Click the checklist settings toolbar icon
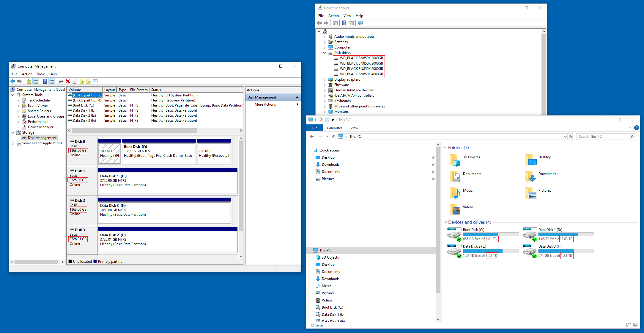This screenshot has height=333, width=644. [95, 81]
